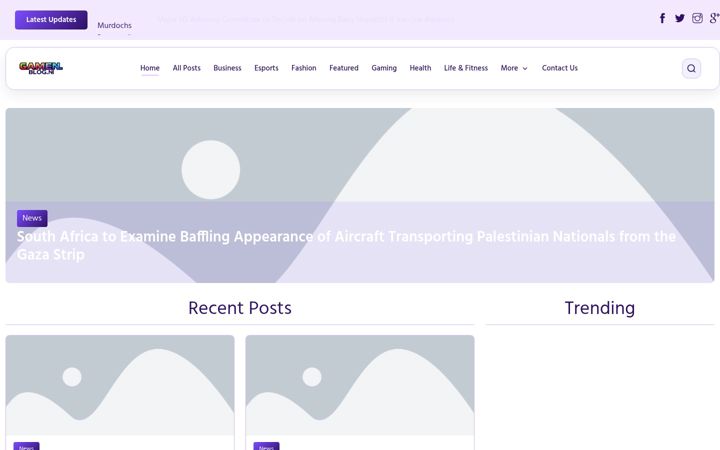This screenshot has width=720, height=450.
Task: Open the Facebook social icon
Action: (662, 18)
